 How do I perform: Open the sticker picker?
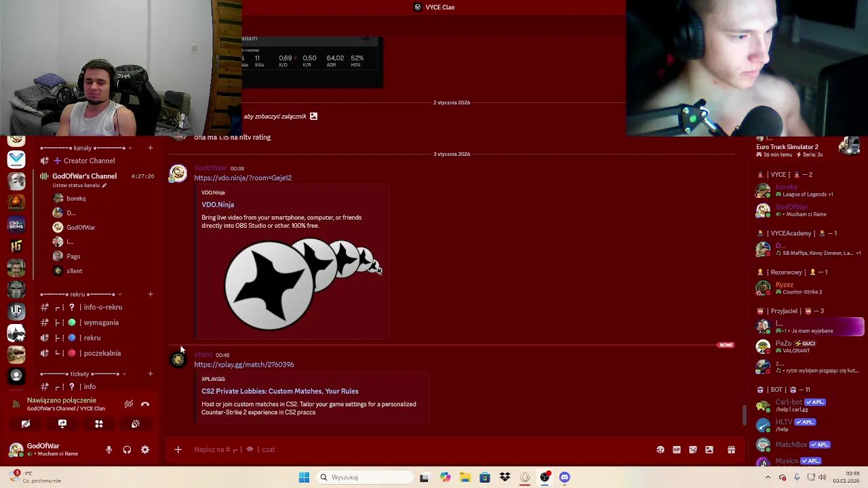[693, 449]
